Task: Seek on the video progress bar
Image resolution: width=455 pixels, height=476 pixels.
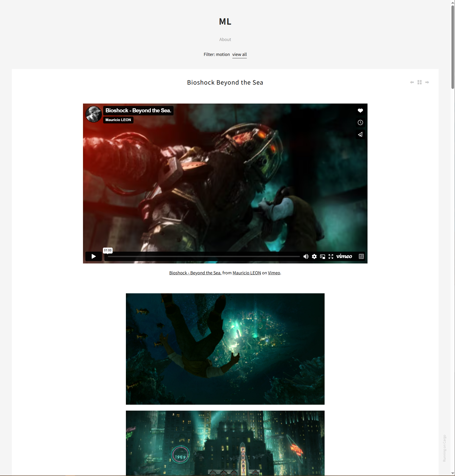Action: click(x=204, y=256)
